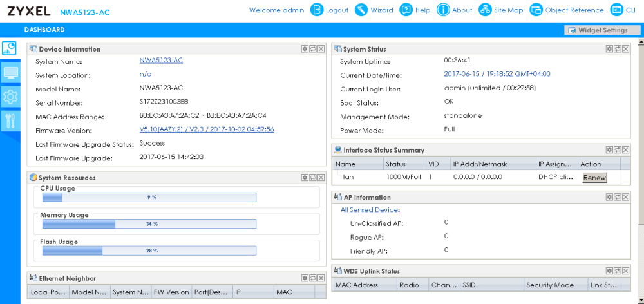
Task: Click the System Uptime value 00:36:41
Action: click(457, 61)
